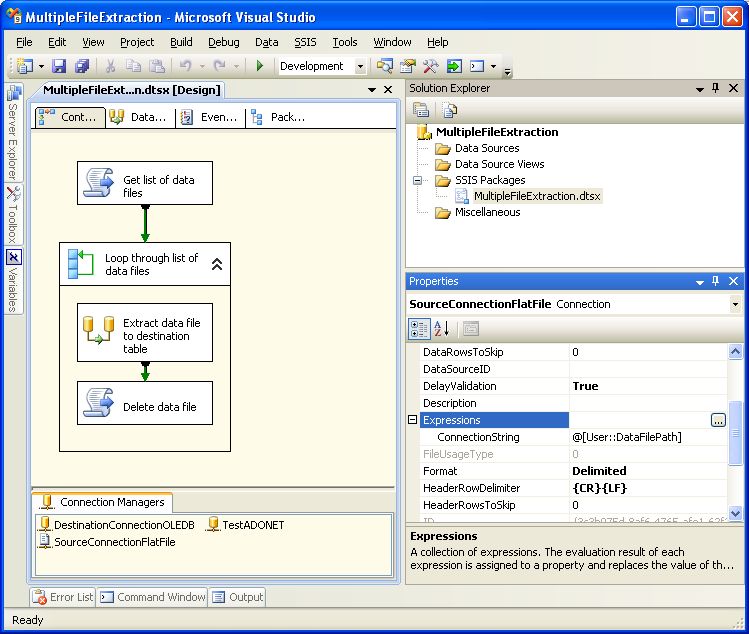Screen dimensions: 749x634
Task: Collapse the SSIS Packages tree node
Action: point(417,181)
